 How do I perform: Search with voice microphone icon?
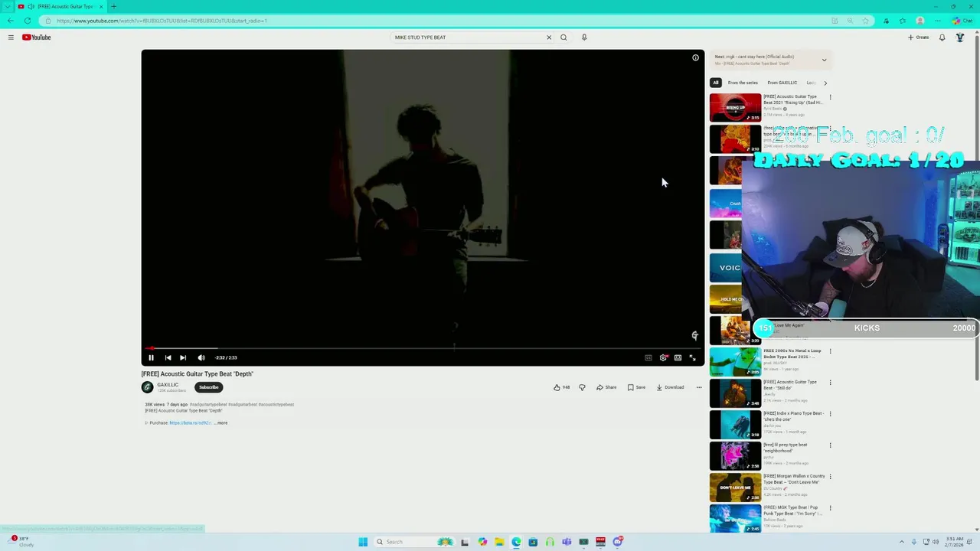584,37
